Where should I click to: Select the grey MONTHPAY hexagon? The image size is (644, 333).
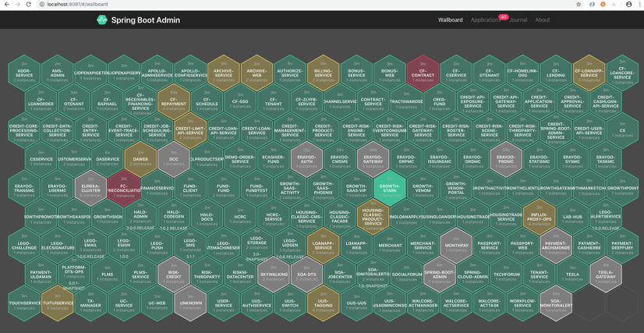tap(456, 246)
